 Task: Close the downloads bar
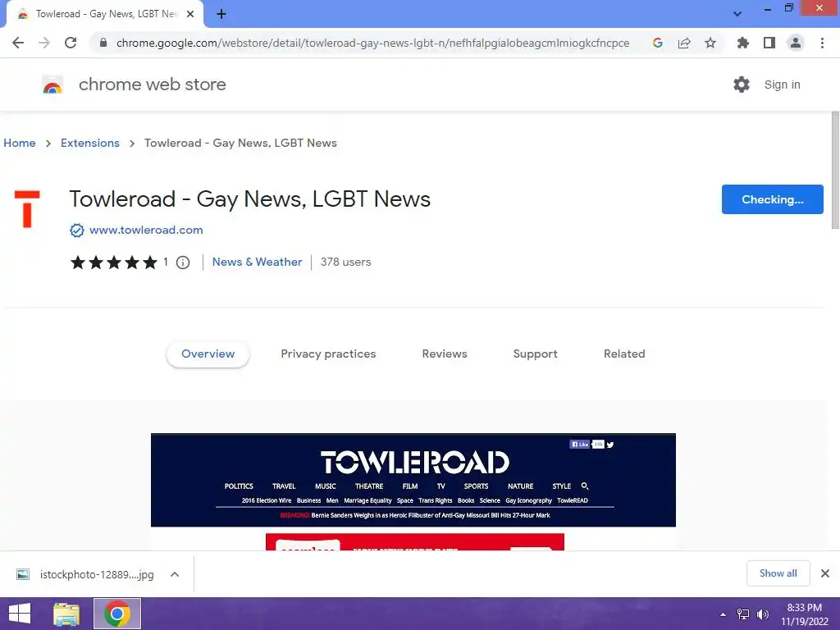[x=825, y=573]
